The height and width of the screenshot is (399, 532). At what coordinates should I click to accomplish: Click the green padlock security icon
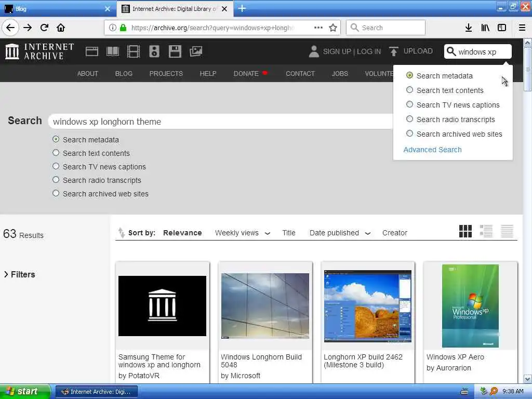point(123,28)
